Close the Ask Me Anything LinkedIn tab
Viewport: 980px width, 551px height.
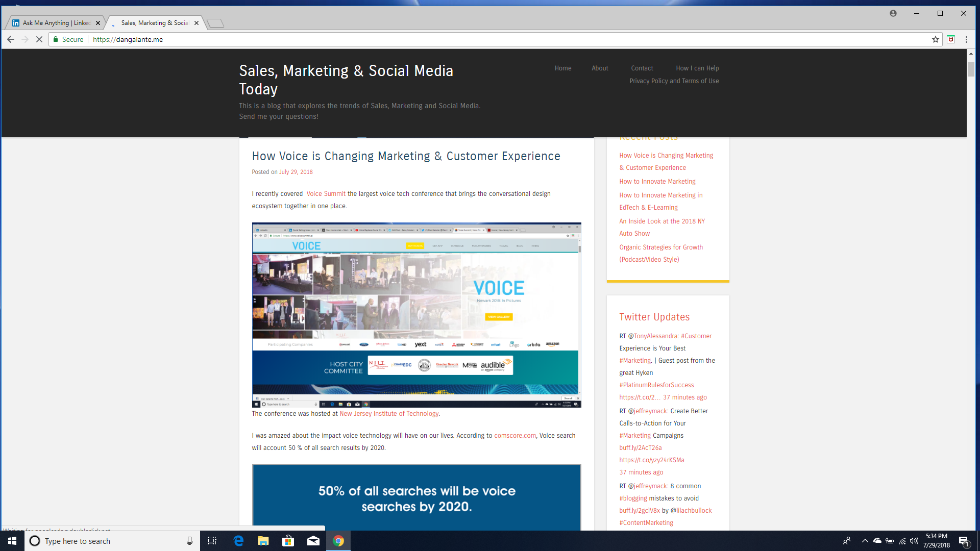(x=98, y=23)
